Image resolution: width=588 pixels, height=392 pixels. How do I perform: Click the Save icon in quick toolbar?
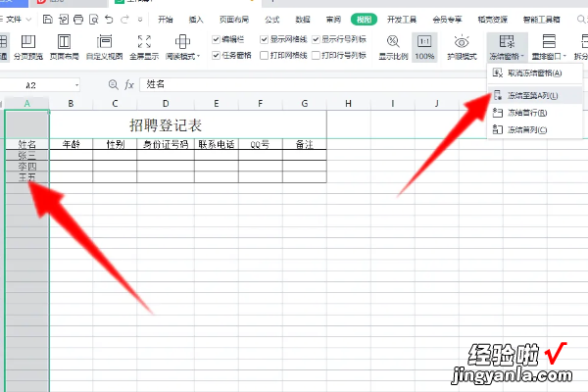[48, 20]
